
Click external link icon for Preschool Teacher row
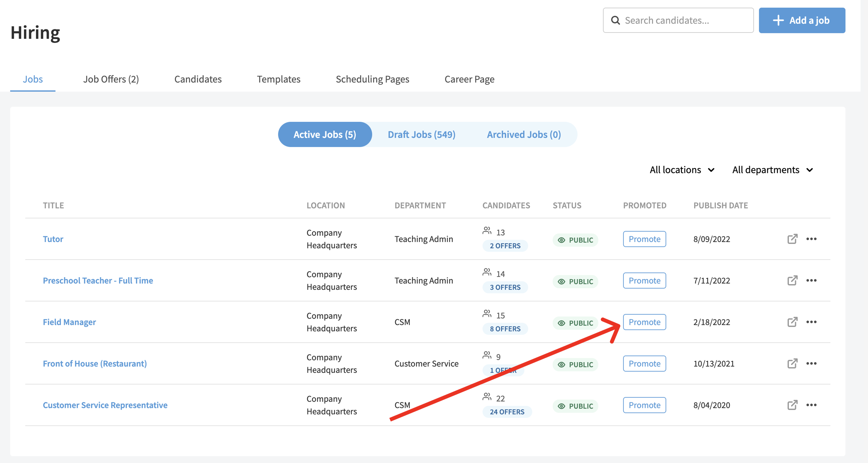(x=792, y=280)
